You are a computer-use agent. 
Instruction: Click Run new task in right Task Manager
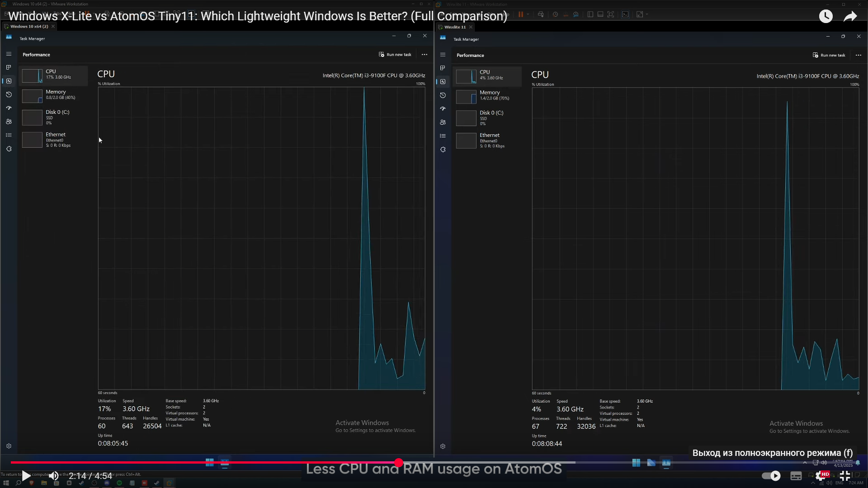coord(829,55)
